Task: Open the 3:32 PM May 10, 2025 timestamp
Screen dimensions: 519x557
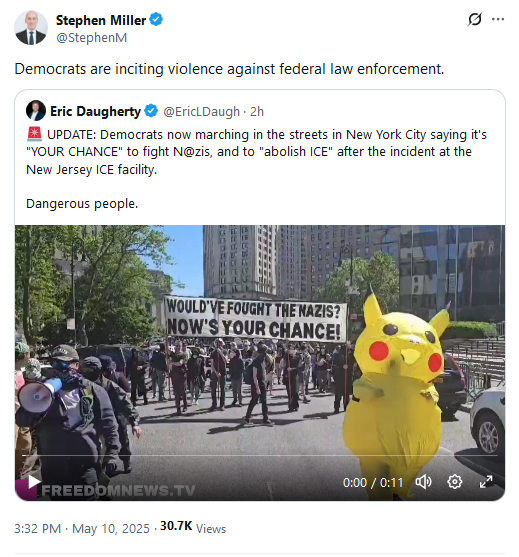Action: [x=82, y=528]
